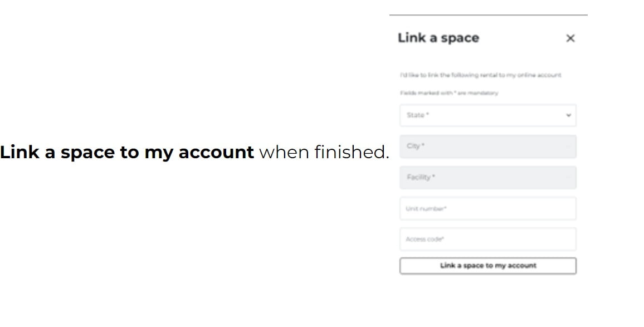Click the "Facility *" placeholder label
Image resolution: width=644 pixels, height=327 pixels.
click(421, 177)
